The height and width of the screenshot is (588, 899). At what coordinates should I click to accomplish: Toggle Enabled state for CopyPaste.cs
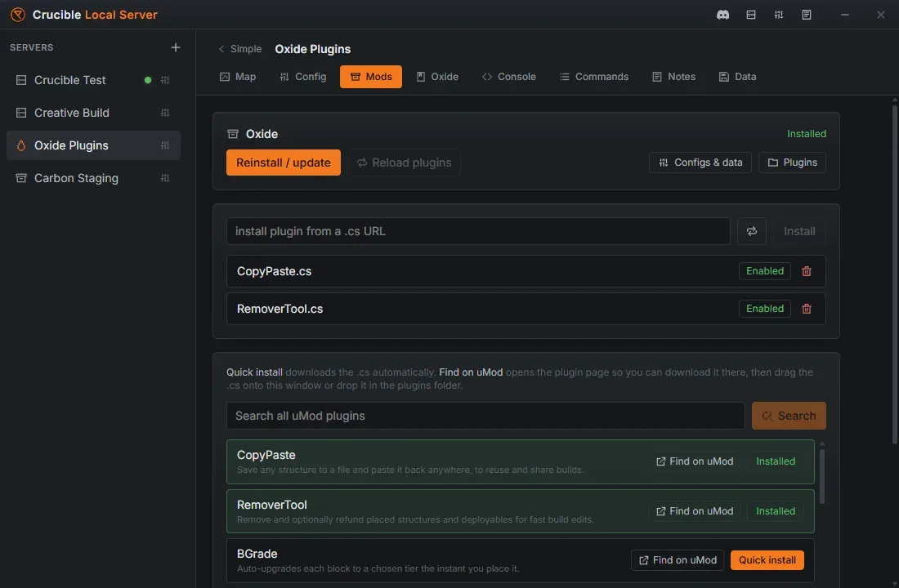pos(764,271)
